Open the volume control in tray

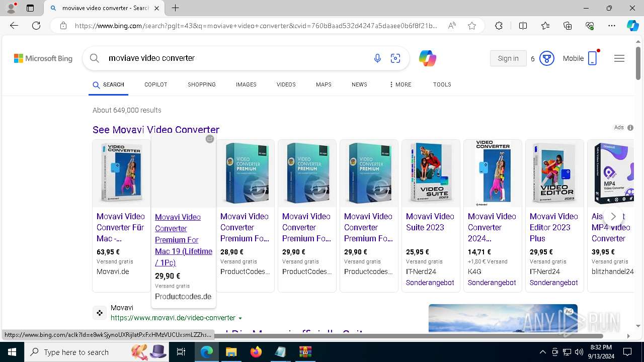[x=579, y=352]
